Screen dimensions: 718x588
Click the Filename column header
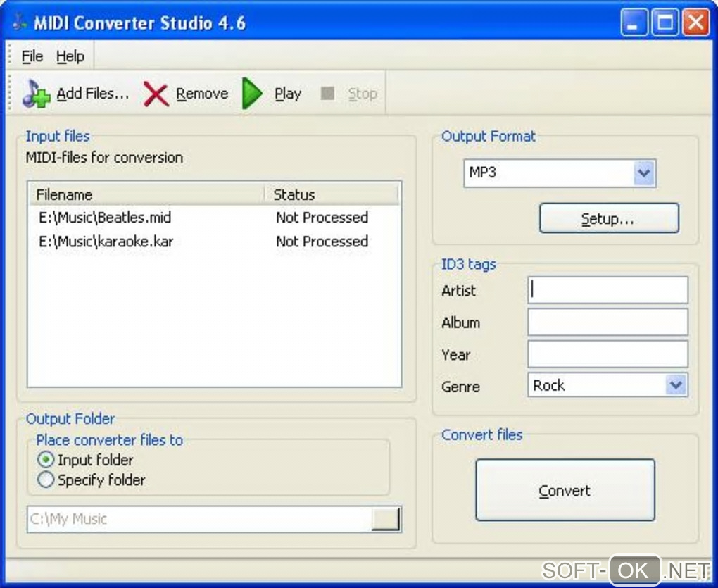pos(146,194)
